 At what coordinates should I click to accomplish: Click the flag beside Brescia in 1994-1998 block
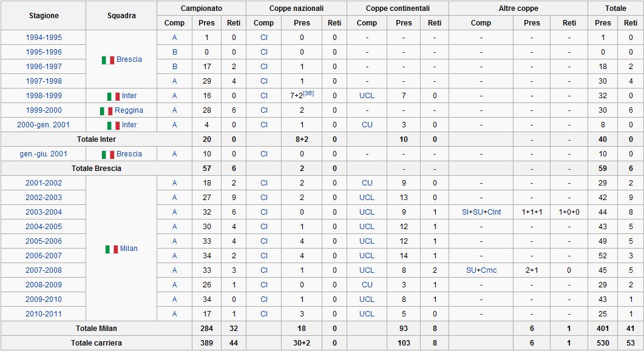(108, 60)
